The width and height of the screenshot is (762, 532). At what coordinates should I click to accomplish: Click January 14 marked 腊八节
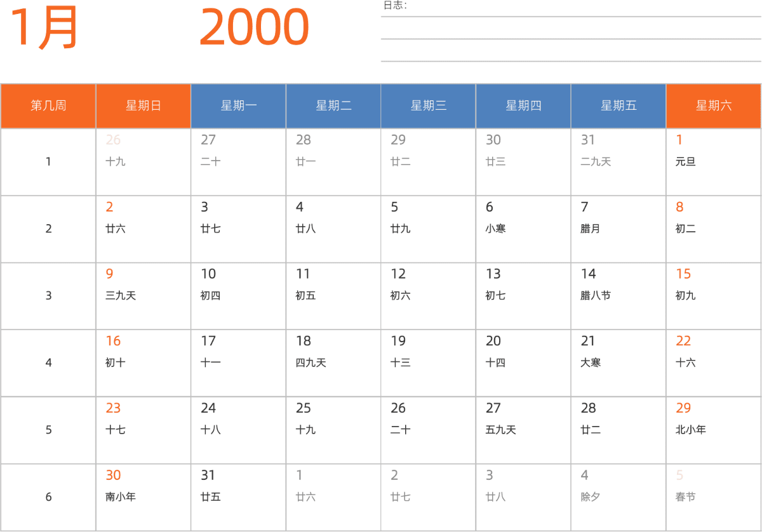coord(618,296)
